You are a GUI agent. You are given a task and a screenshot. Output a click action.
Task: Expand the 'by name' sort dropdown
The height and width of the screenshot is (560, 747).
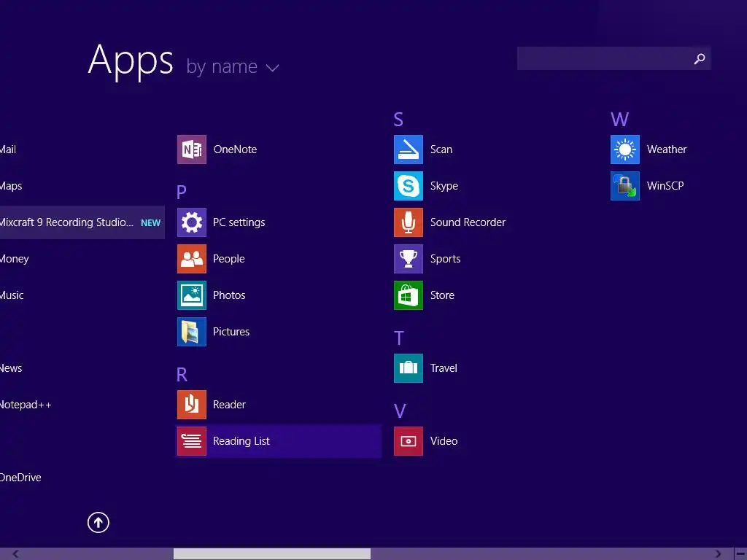coord(232,67)
